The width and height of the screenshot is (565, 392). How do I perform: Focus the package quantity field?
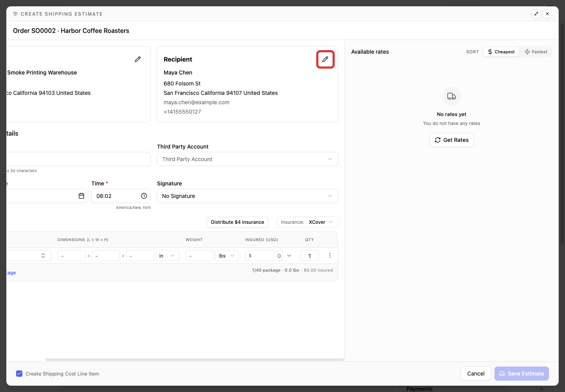click(x=310, y=256)
